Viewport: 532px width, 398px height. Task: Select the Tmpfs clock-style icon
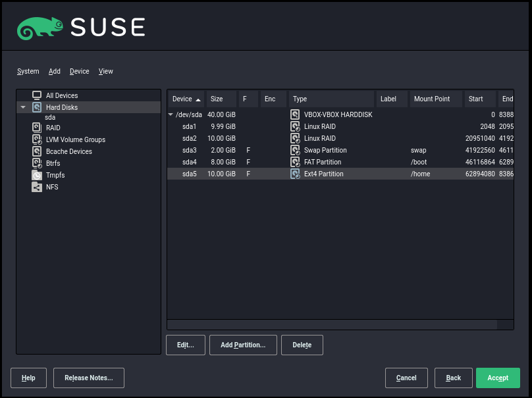pos(37,175)
